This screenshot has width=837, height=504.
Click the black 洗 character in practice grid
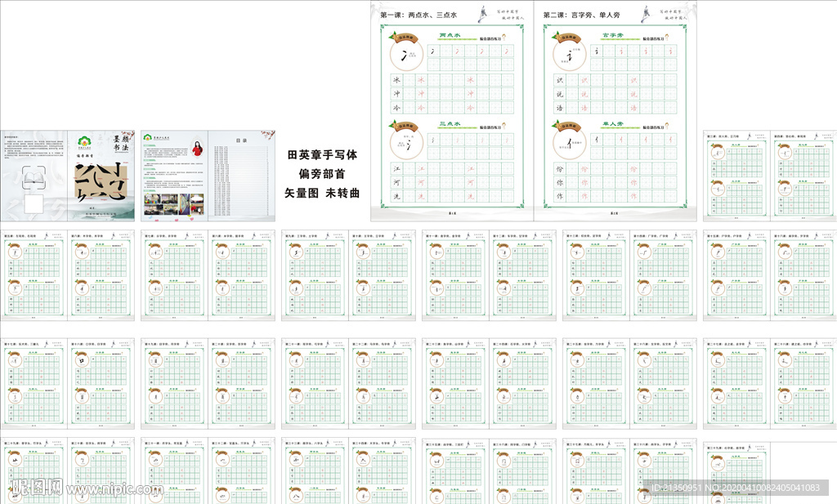(396, 196)
